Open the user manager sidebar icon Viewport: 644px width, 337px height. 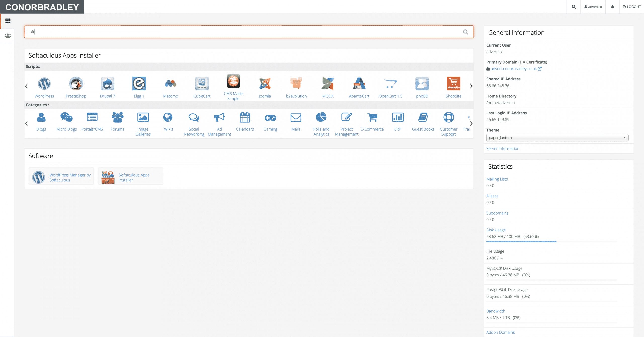[x=8, y=36]
